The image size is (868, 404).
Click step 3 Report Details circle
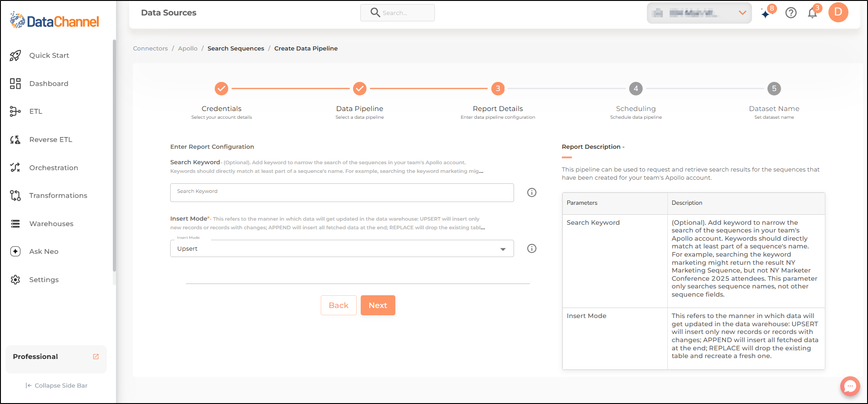click(x=498, y=89)
